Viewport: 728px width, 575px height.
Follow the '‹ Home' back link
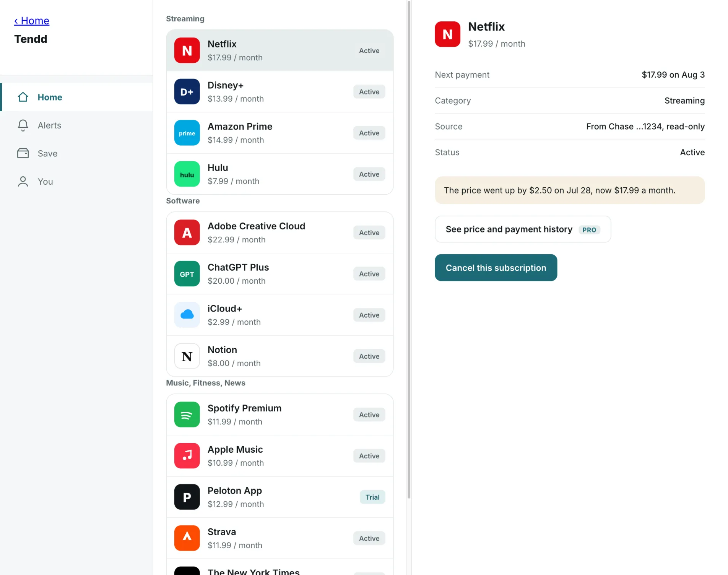click(32, 21)
